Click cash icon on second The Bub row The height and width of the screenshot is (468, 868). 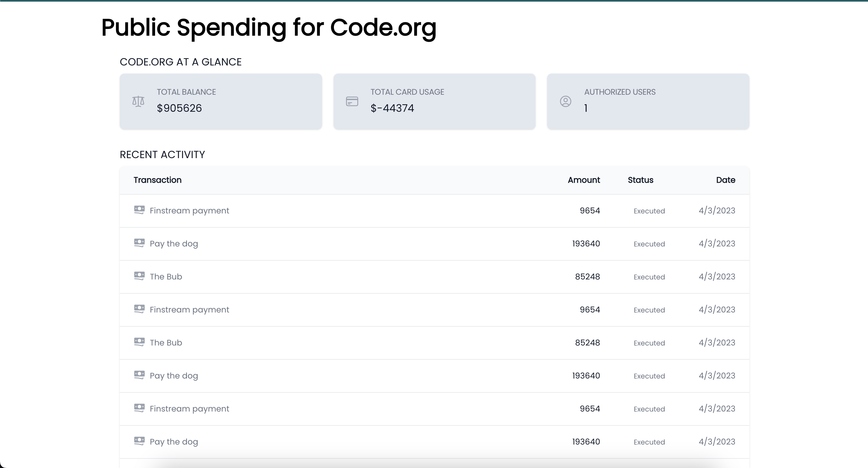pyautogui.click(x=139, y=342)
